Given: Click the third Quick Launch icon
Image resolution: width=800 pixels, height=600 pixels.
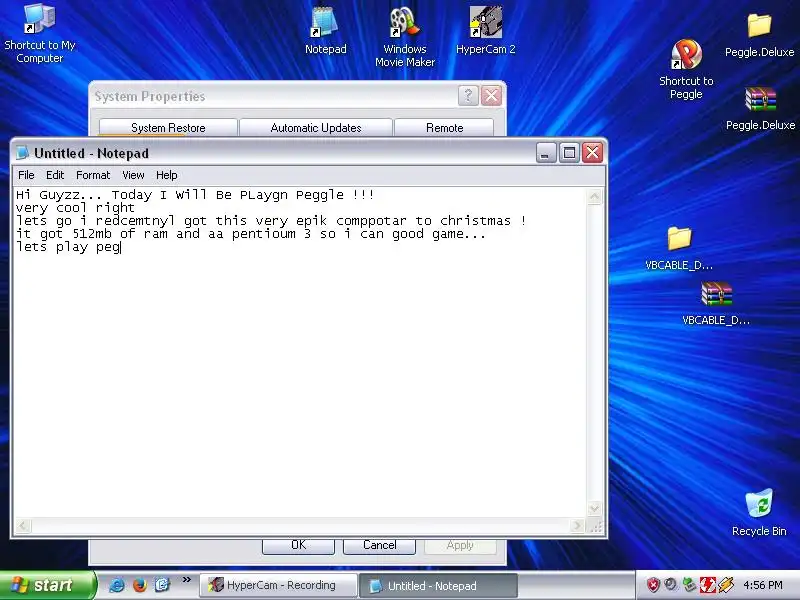Looking at the screenshot, I should pyautogui.click(x=162, y=585).
